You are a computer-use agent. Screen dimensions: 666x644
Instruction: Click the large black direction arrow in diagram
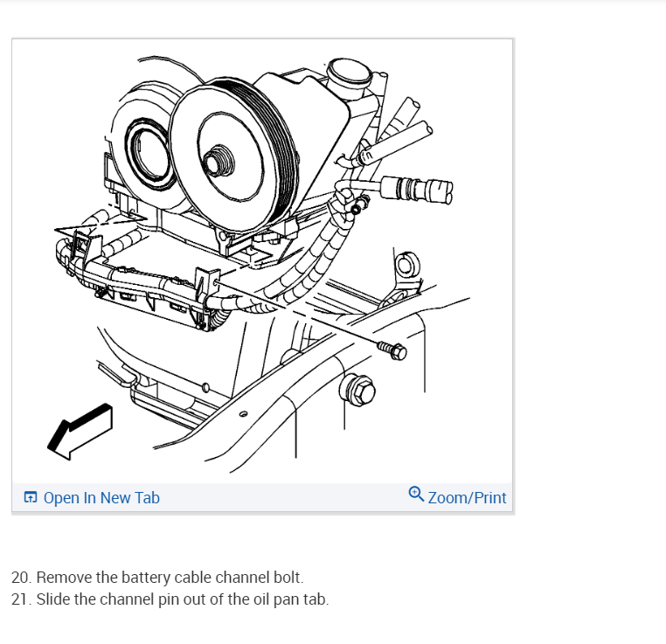[80, 432]
